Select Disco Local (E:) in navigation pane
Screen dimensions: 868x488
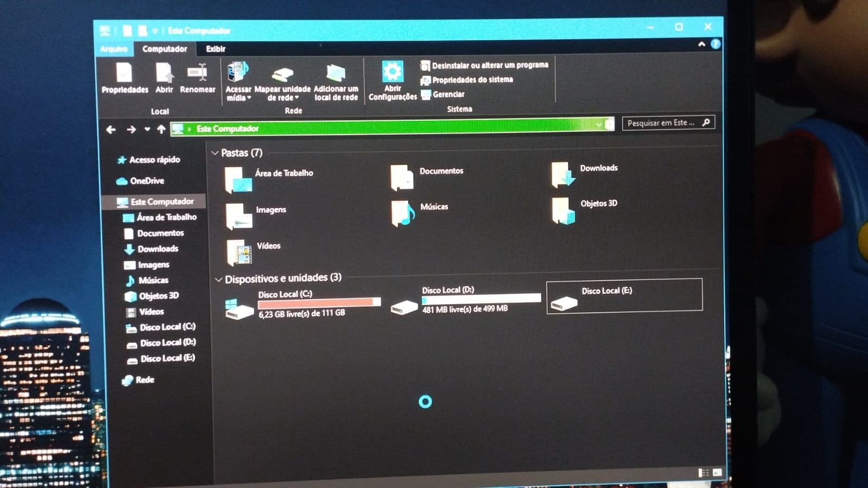161,359
